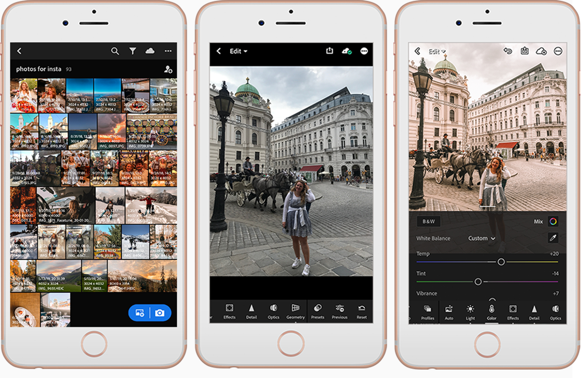The width and height of the screenshot is (588, 378).
Task: Open Optics tab on right phone
Action: pos(555,313)
